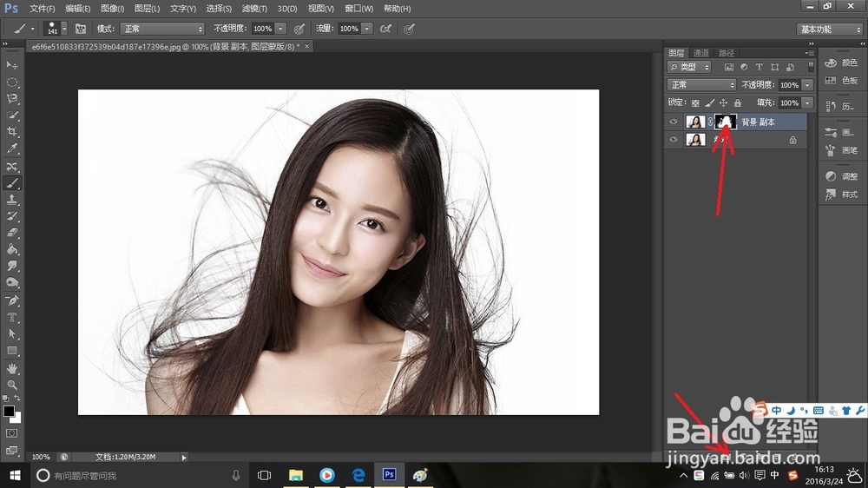
Task: Select the Path Selection tool
Action: 11,334
